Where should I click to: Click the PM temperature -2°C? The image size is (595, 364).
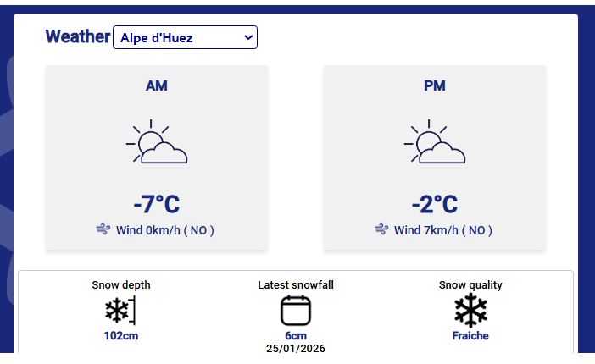click(x=435, y=204)
